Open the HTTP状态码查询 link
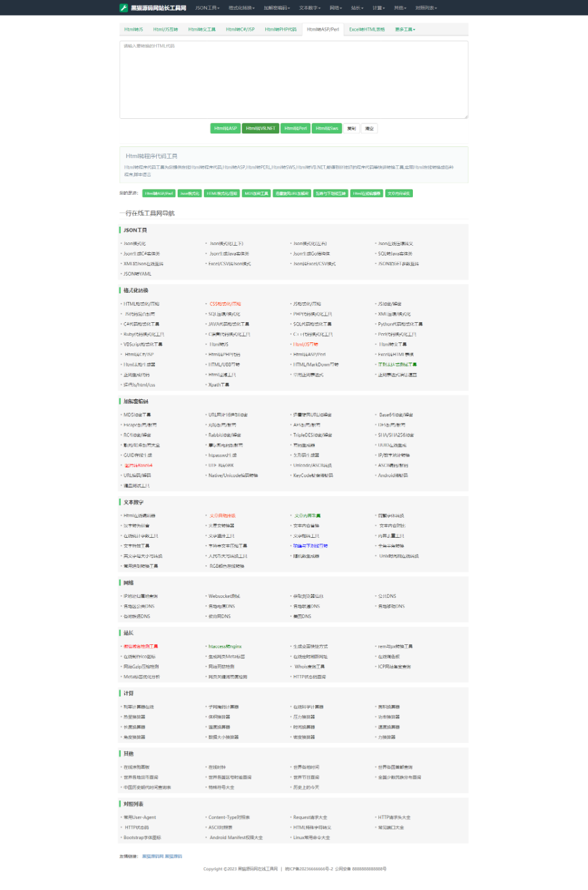588x890 pixels. click(310, 677)
